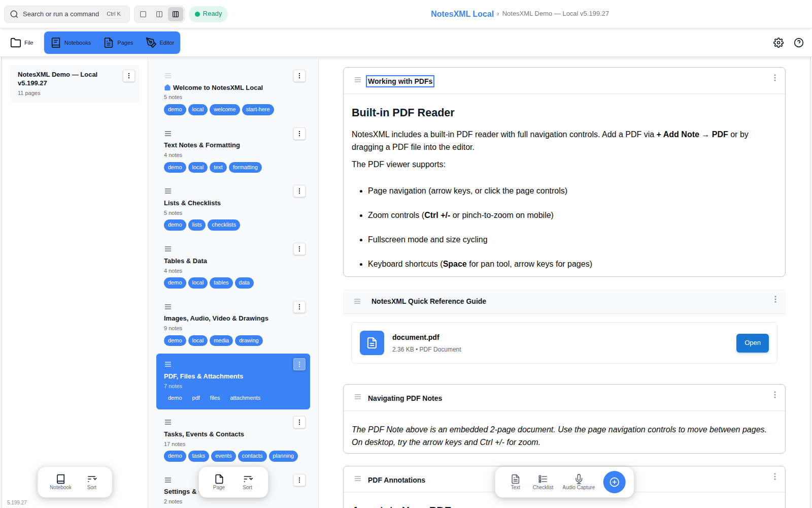Open options for PDF, Files & Attachments page
The width and height of the screenshot is (812, 508).
[x=299, y=364]
